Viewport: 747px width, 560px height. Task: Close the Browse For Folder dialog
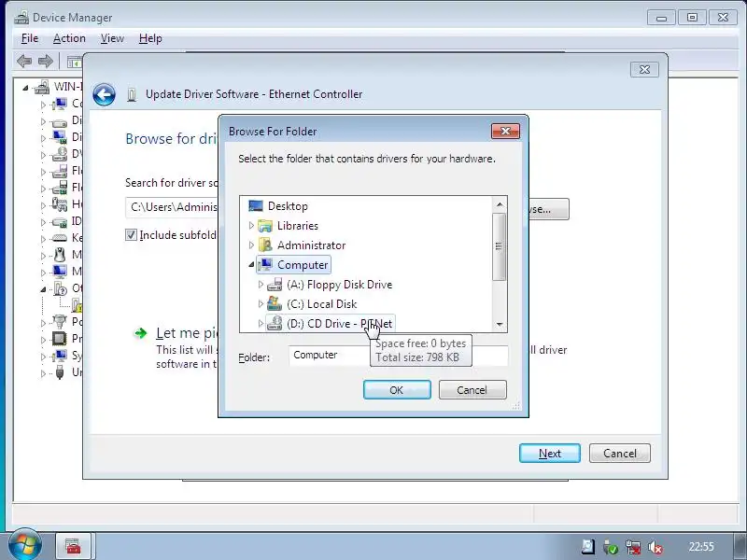(x=505, y=132)
